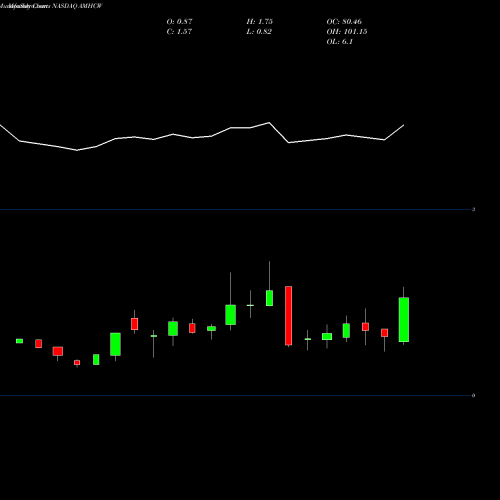Click the 'H: 1.75' high value
The height and width of the screenshot is (500, 500).
tap(260, 22)
